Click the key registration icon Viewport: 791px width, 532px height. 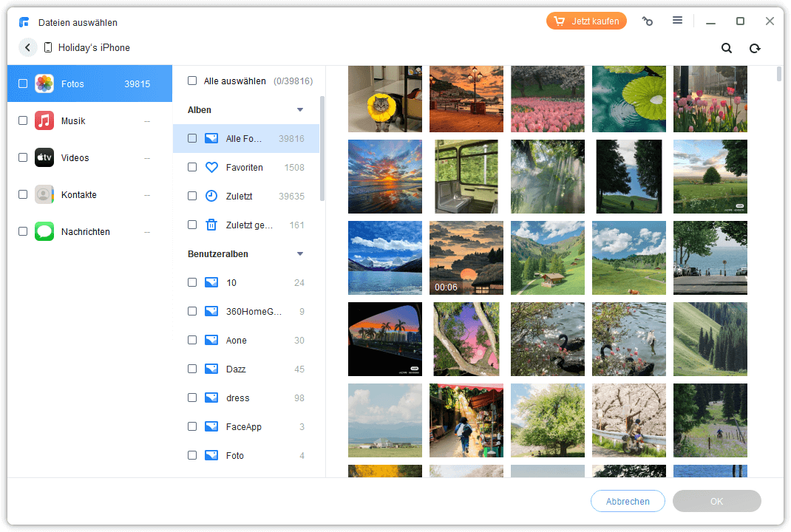tap(648, 21)
